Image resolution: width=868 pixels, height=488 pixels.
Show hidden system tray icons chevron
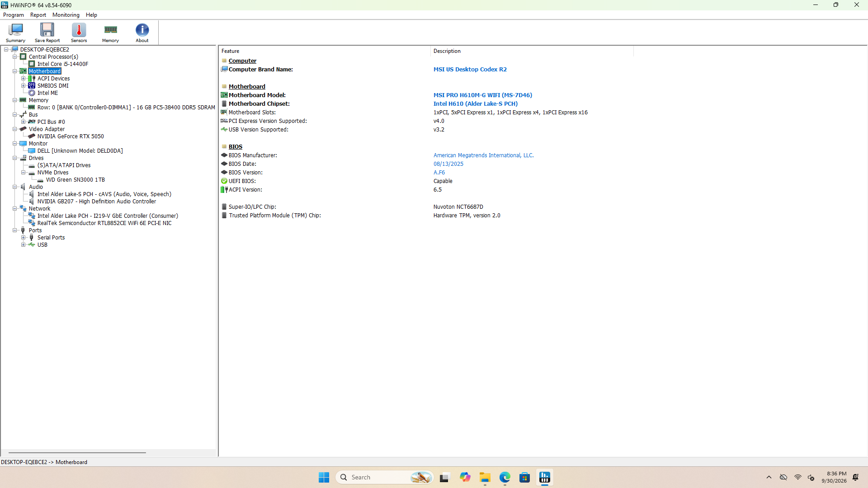pyautogui.click(x=769, y=477)
